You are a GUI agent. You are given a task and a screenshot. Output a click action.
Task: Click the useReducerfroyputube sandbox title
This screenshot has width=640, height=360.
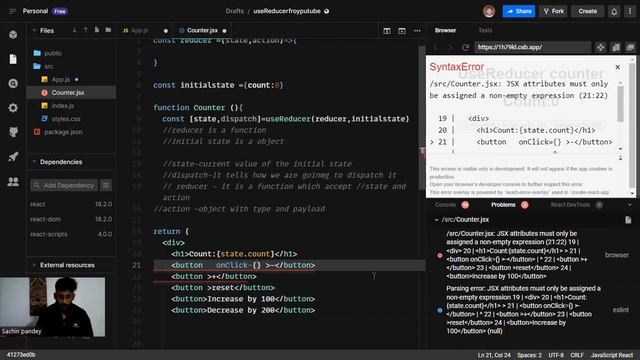point(287,11)
